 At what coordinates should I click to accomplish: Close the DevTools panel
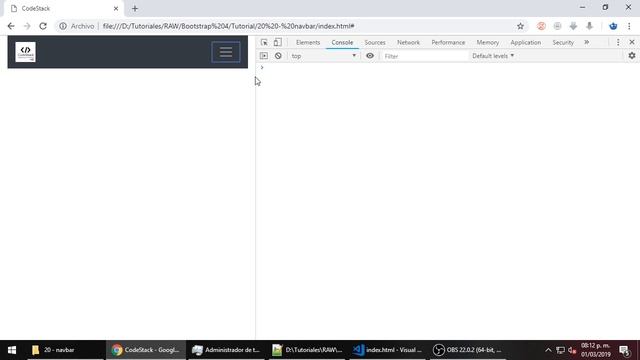pos(632,42)
